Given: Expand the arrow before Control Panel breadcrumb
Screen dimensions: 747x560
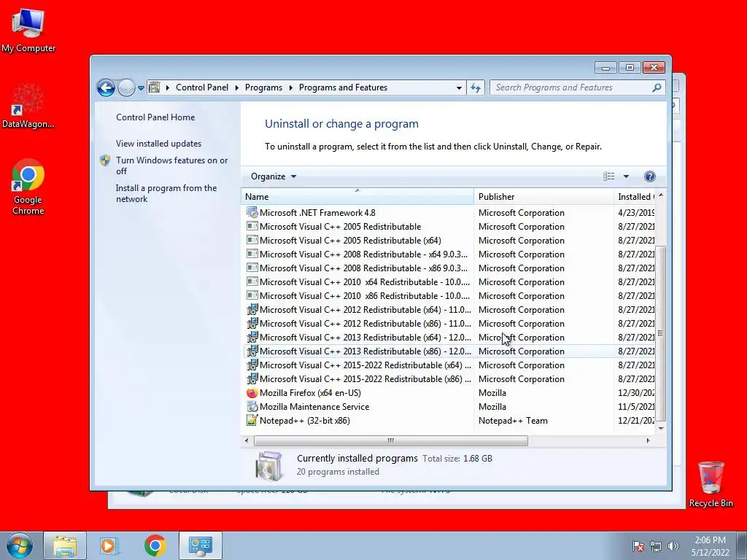Looking at the screenshot, I should pyautogui.click(x=168, y=87).
